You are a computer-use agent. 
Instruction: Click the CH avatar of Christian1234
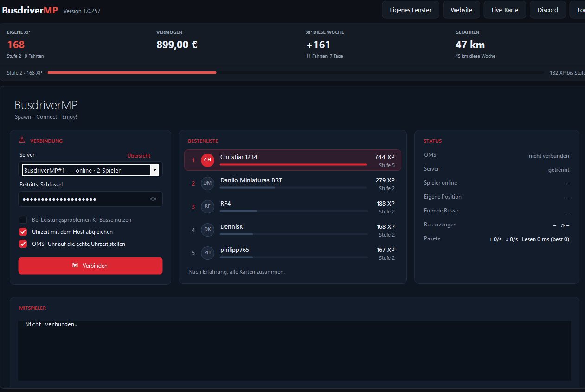[207, 160]
